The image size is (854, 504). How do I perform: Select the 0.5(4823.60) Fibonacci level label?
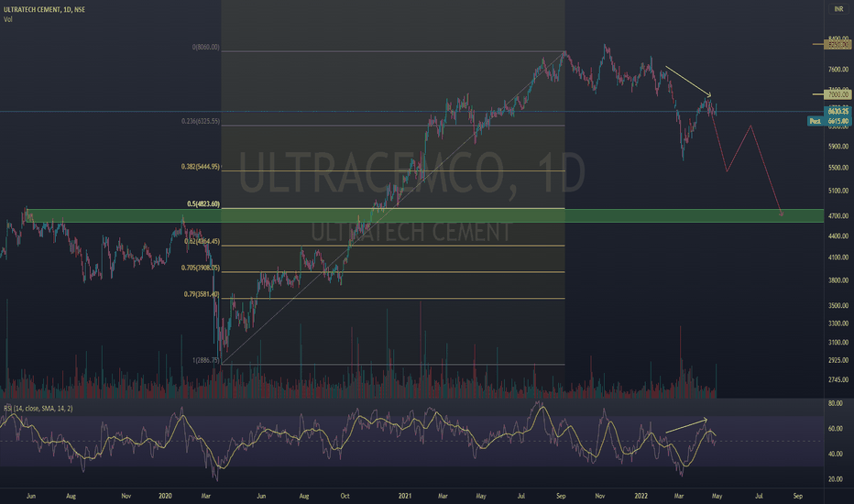coord(203,203)
